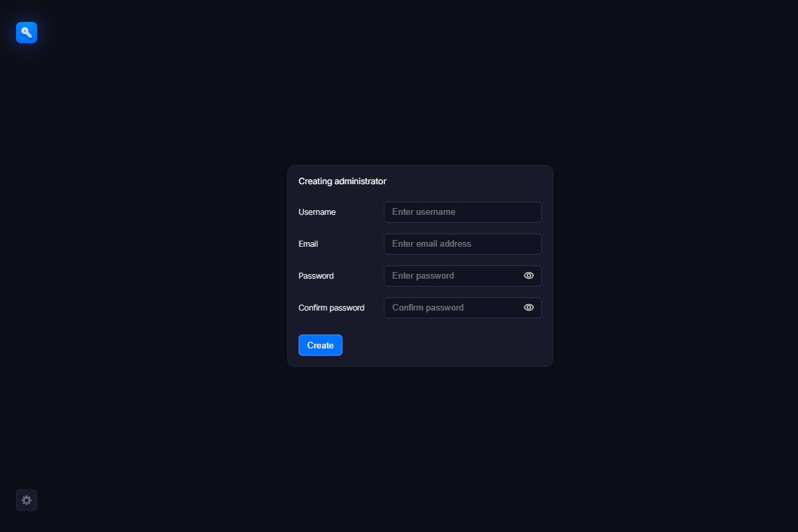Click the Confirm password label
Viewport: 798px width, 532px height.
click(x=331, y=308)
